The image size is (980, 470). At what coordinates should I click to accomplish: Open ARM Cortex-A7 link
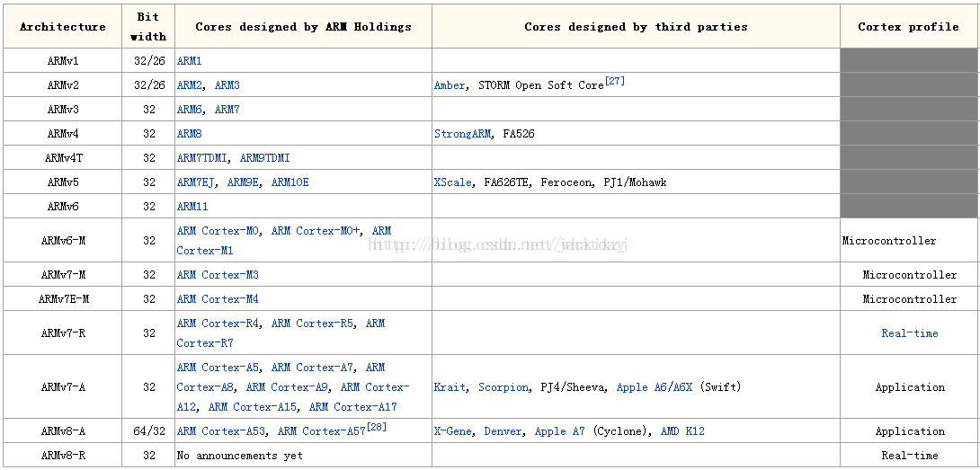(x=312, y=368)
